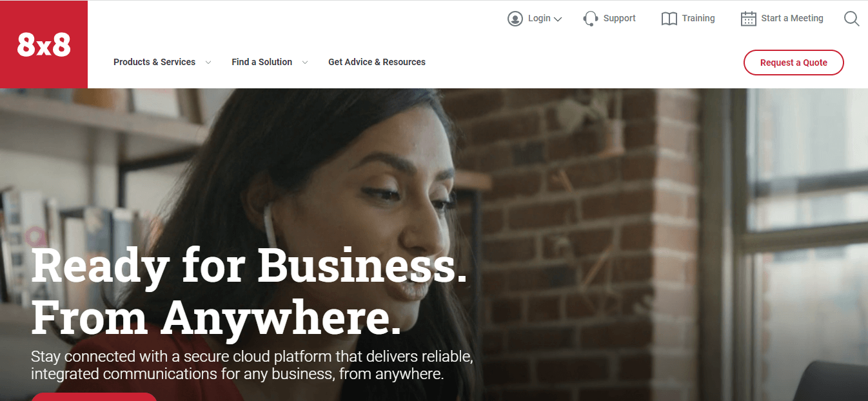
Task: Click the Start a Meeting text link
Action: coord(793,18)
